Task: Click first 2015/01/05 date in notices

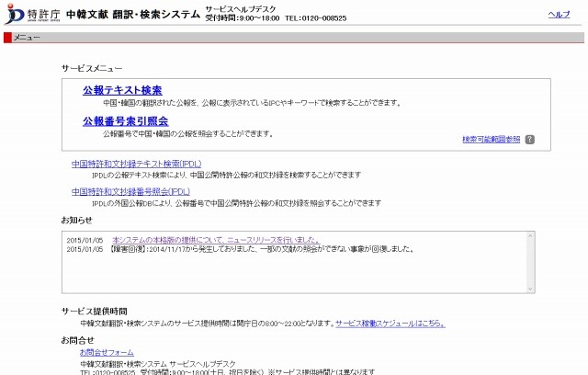Action: pos(85,241)
